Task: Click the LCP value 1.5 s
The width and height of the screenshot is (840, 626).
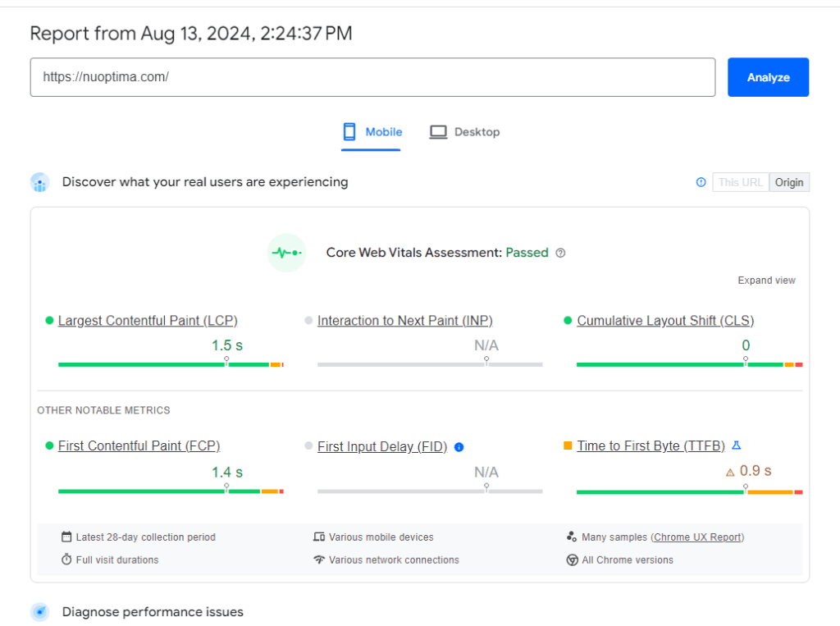Action: tap(227, 345)
